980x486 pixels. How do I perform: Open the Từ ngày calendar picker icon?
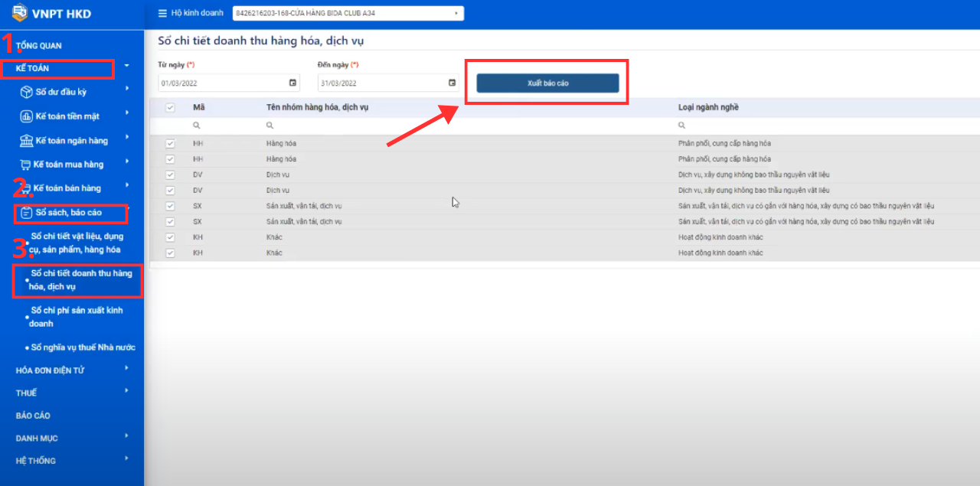(292, 83)
